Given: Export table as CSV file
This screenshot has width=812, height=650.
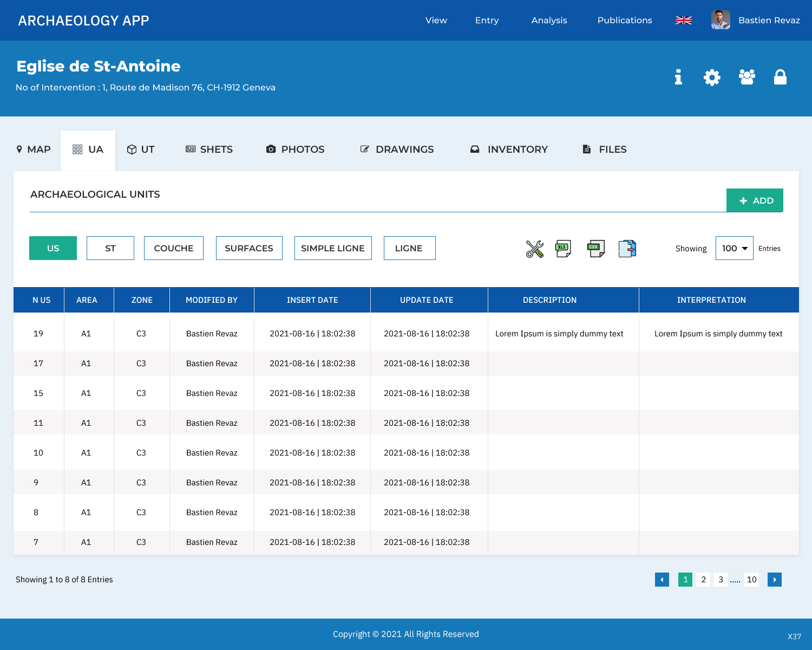Looking at the screenshot, I should point(596,249).
